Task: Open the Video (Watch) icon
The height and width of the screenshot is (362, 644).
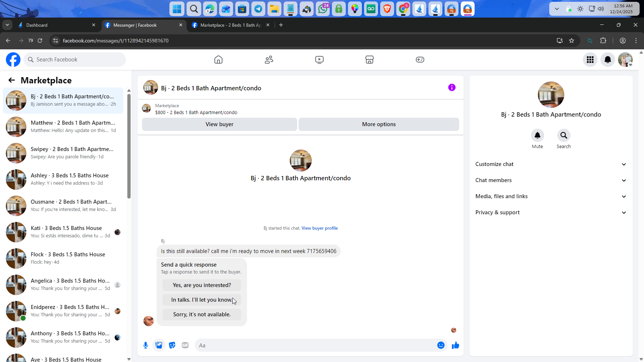Action: click(319, 60)
